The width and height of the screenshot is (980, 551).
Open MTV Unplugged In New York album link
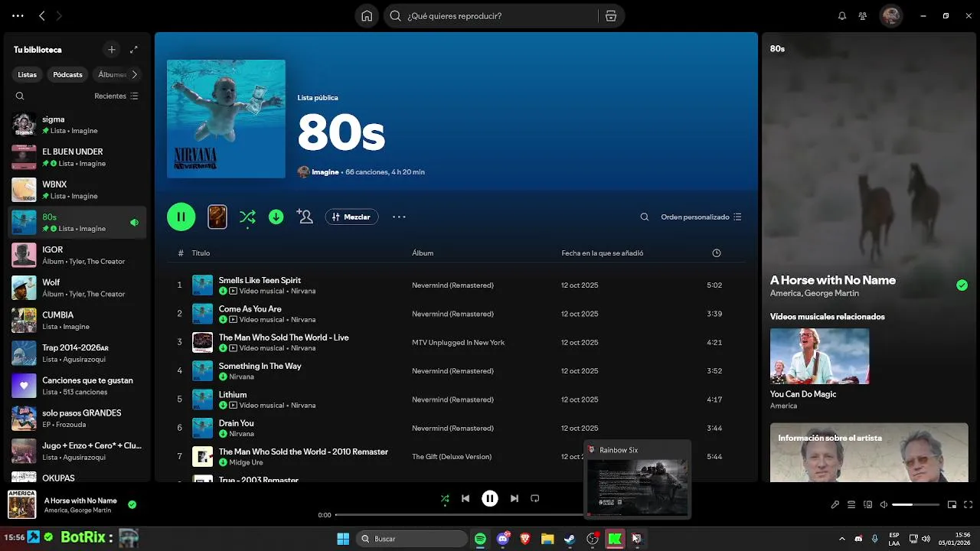pyautogui.click(x=458, y=342)
